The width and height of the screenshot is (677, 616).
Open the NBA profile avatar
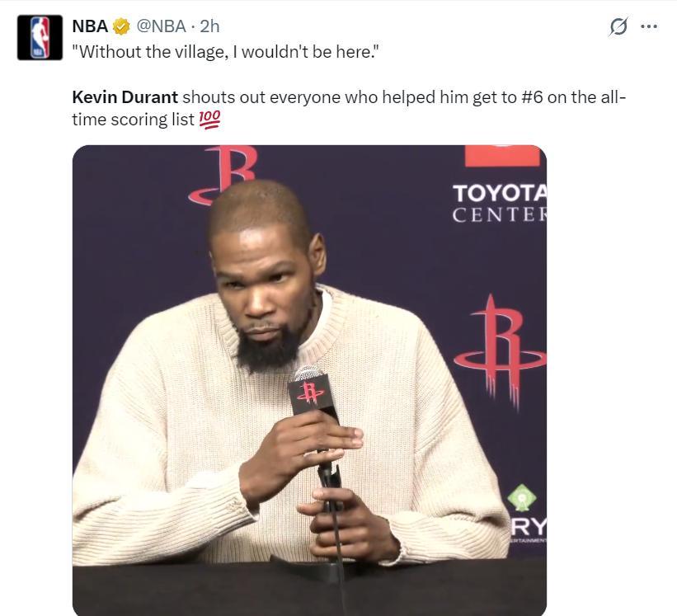(x=40, y=38)
